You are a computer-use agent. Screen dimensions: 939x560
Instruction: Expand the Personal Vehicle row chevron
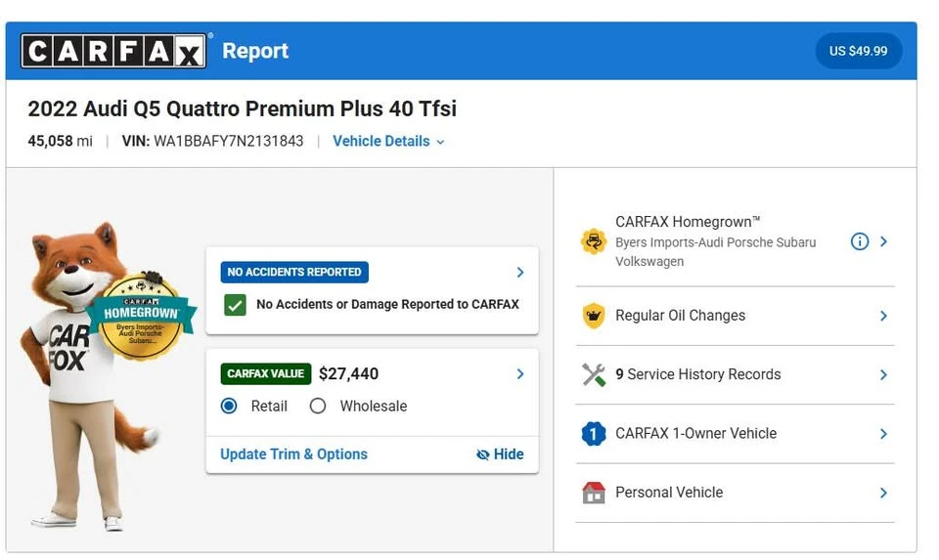tap(883, 493)
